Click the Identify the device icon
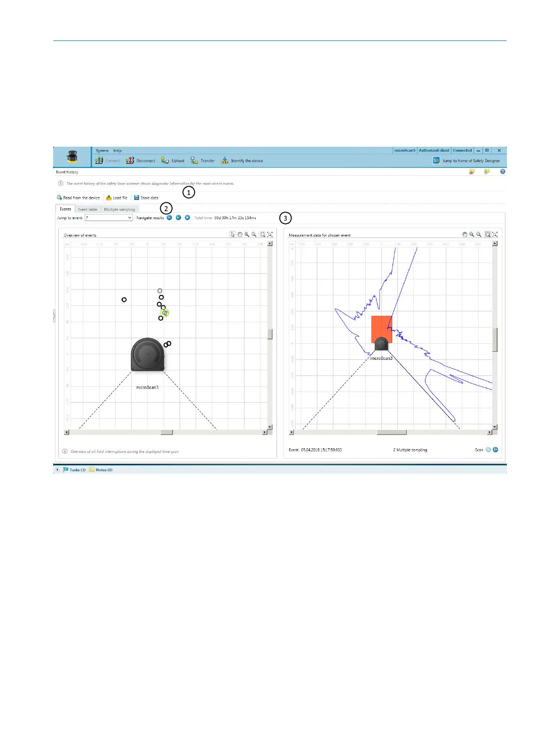 [x=225, y=160]
